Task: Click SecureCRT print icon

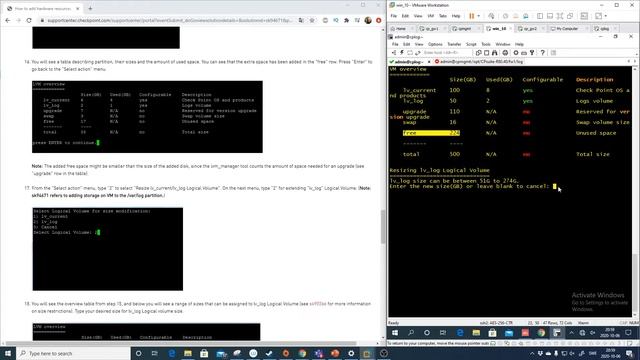Action: pyautogui.click(x=505, y=53)
